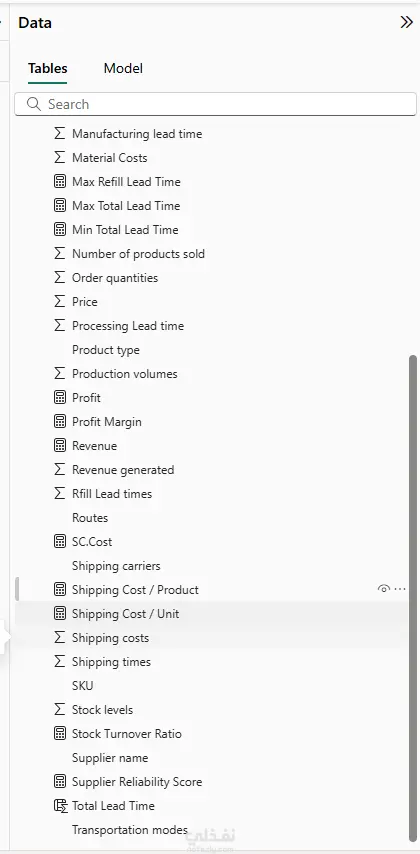Click the calculator icon beside Profit Margin
This screenshot has width=420, height=854.
tap(60, 422)
